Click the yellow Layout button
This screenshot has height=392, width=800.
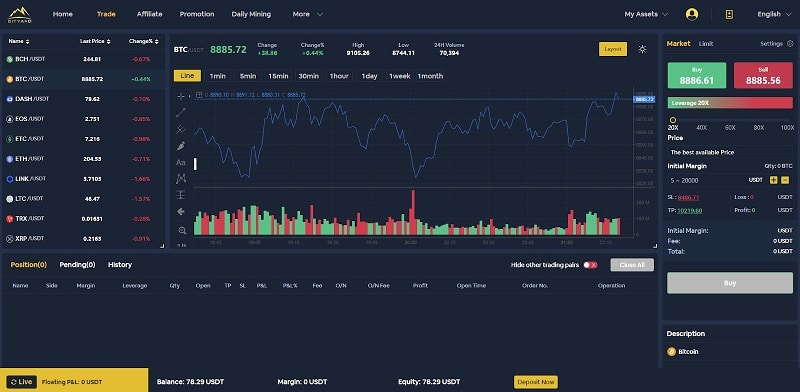coord(613,49)
